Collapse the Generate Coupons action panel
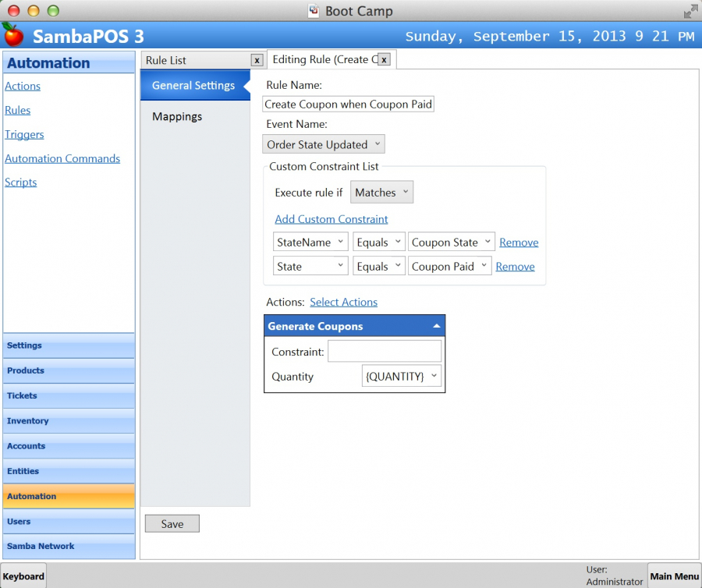 tap(437, 326)
